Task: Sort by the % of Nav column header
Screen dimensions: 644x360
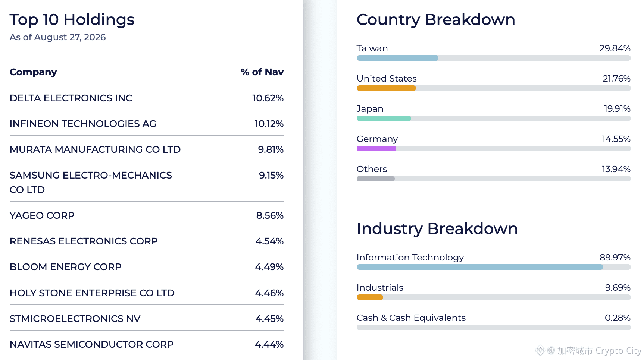Action: (x=262, y=72)
